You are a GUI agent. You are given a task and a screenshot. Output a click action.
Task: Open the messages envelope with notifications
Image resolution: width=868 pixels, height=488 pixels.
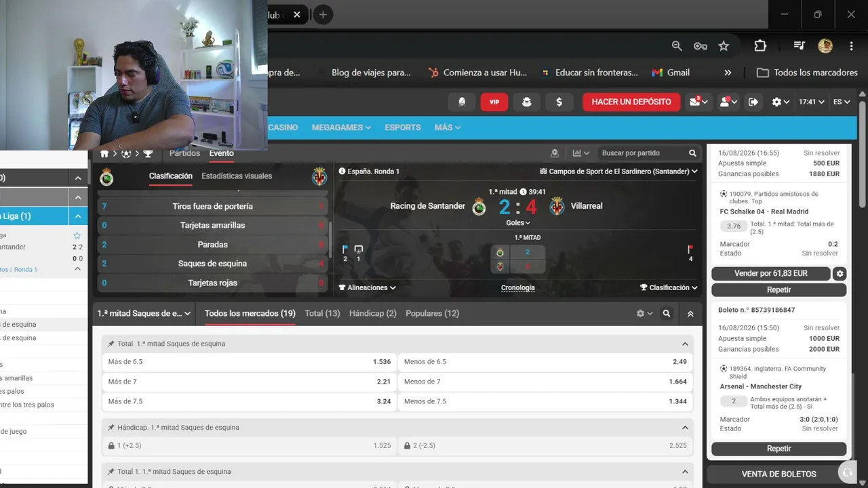698,102
